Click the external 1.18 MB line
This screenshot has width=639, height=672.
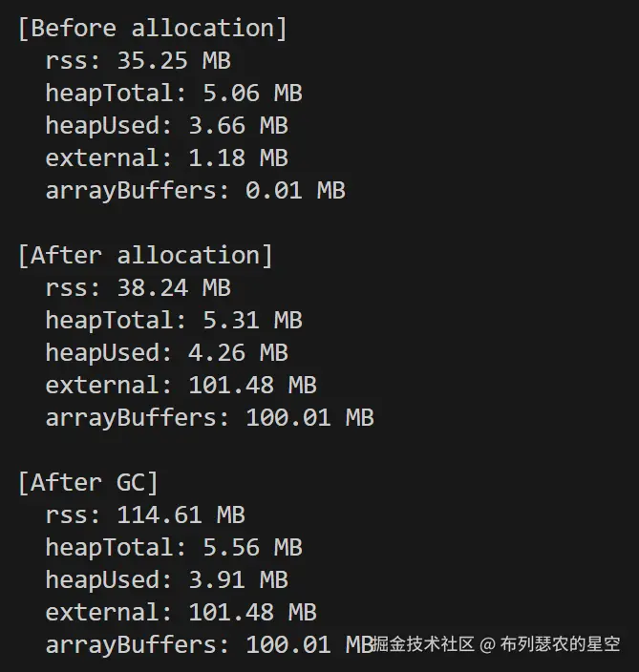click(x=166, y=158)
